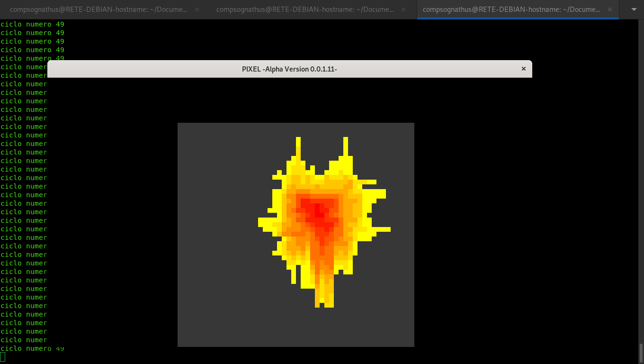Close the active third terminal tab
This screenshot has height=364, width=644.
pos(609,9)
